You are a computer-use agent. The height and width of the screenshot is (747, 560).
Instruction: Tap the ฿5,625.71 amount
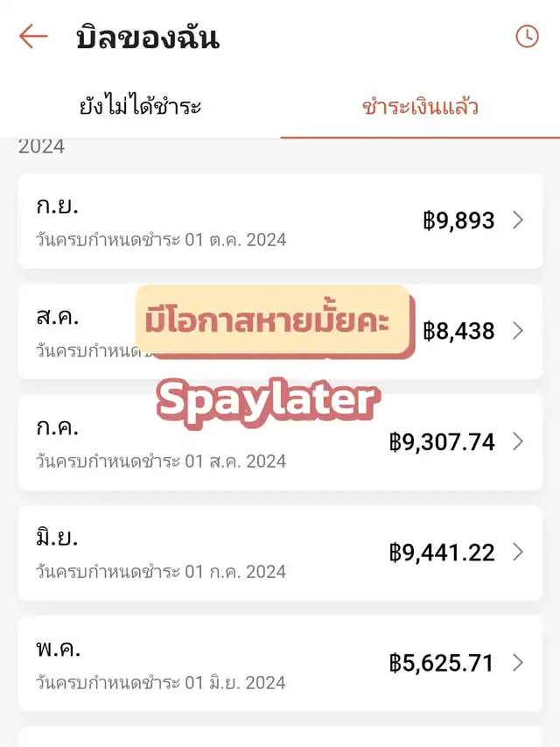pyautogui.click(x=441, y=663)
